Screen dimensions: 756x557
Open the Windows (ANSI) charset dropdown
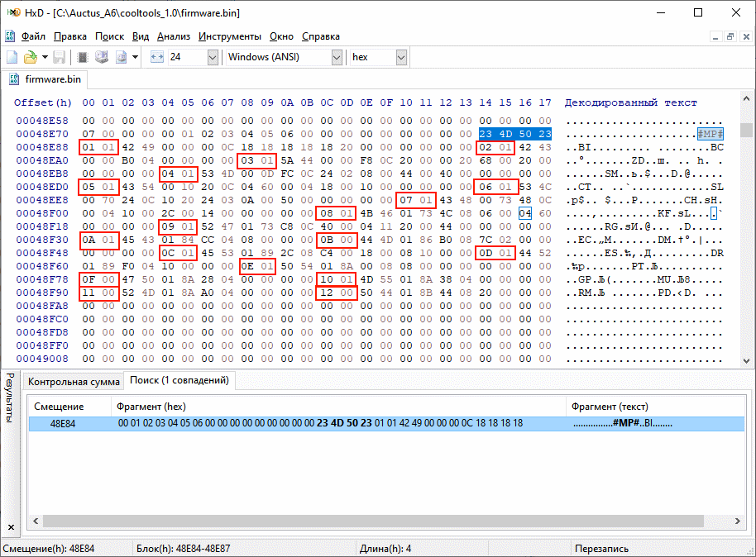click(337, 57)
